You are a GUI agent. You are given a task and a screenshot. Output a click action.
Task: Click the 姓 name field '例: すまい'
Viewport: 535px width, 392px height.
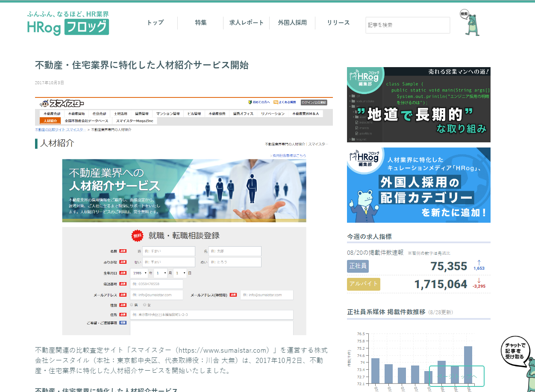click(x=168, y=251)
